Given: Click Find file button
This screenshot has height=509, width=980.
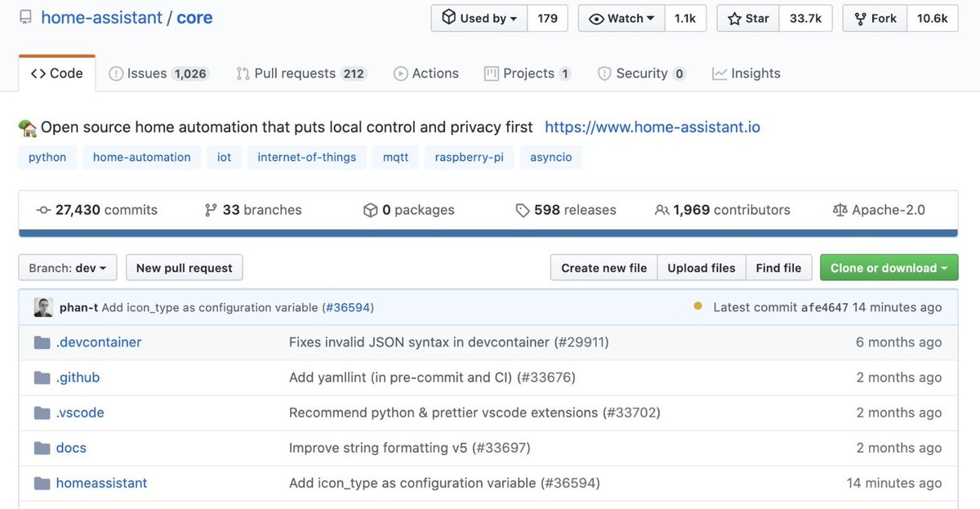Looking at the screenshot, I should coord(779,268).
